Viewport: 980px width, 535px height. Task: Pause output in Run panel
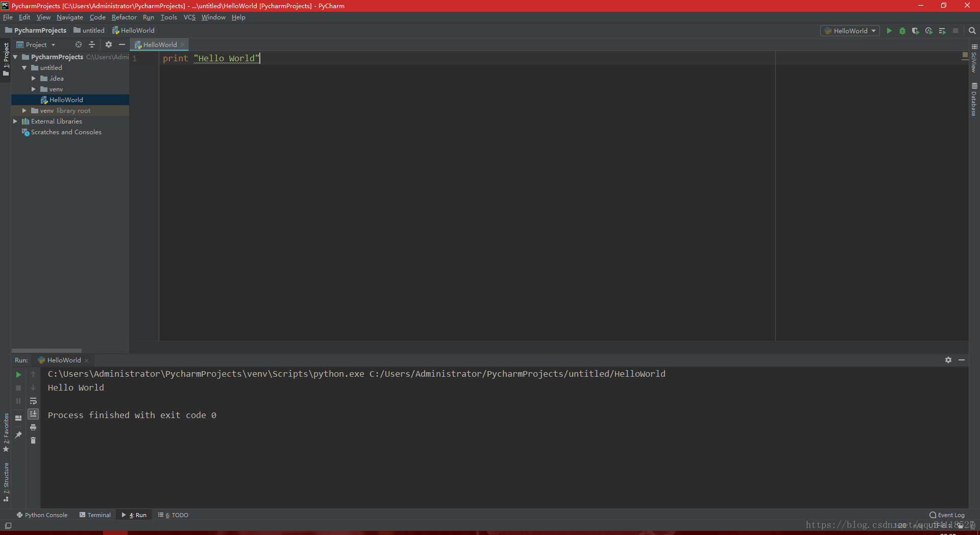coord(18,401)
